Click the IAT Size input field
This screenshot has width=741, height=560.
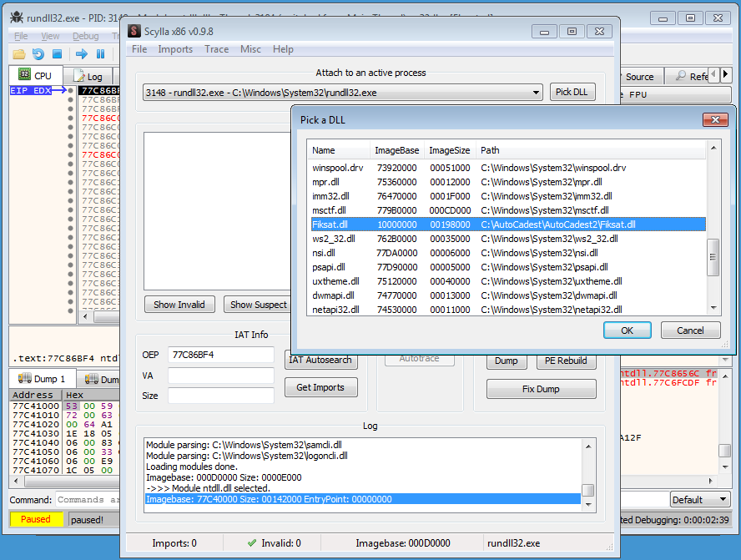point(220,396)
